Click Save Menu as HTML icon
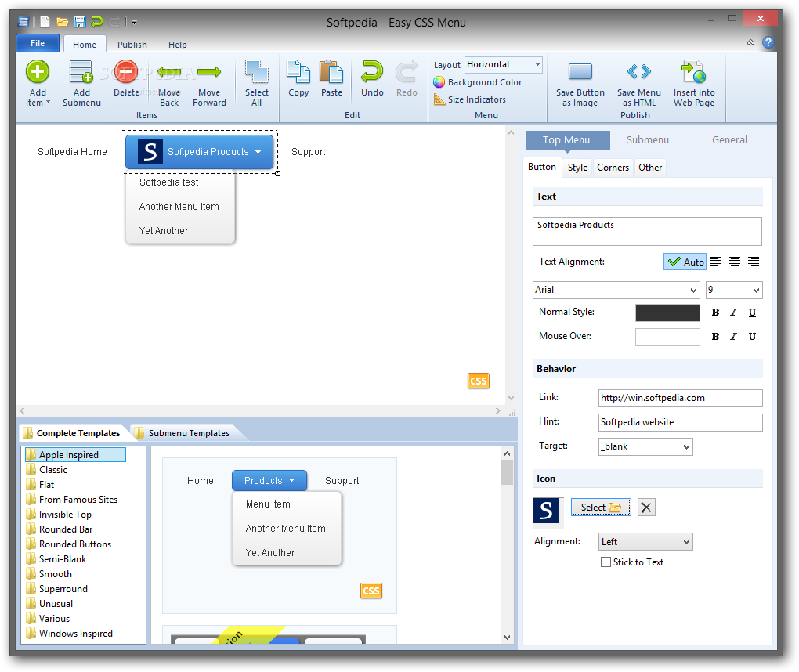 coord(639,71)
